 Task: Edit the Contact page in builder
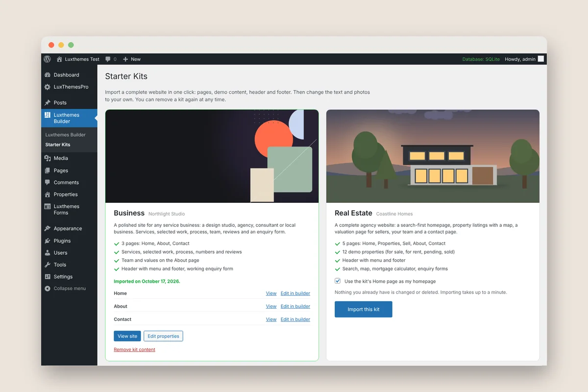[x=295, y=319]
